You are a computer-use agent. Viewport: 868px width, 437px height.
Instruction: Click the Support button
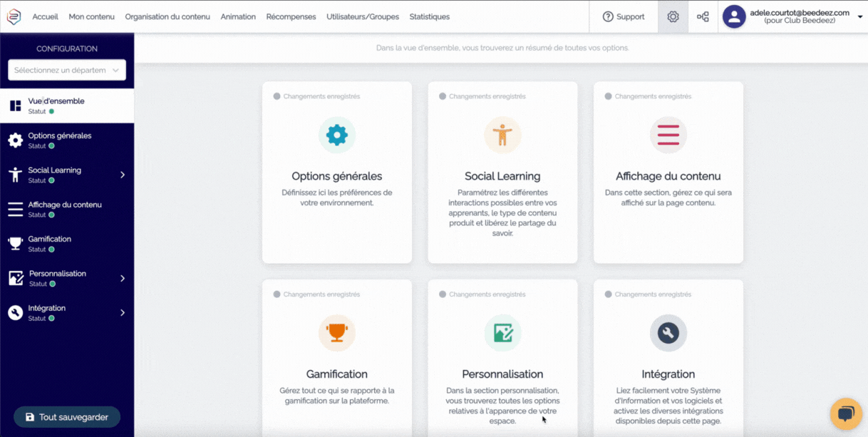click(x=624, y=17)
